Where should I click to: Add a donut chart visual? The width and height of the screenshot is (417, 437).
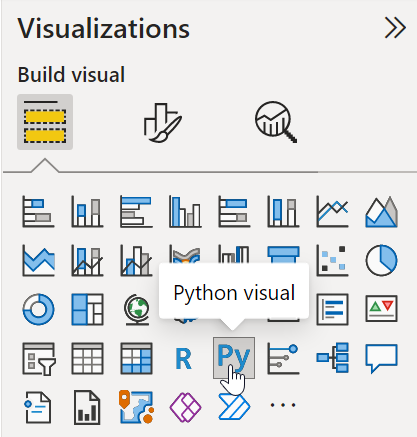[x=38, y=309]
